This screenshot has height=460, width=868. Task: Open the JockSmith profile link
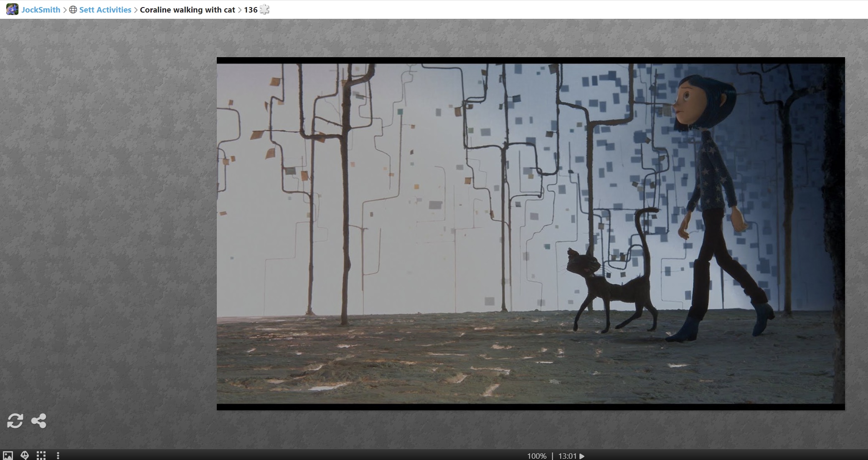pyautogui.click(x=41, y=10)
